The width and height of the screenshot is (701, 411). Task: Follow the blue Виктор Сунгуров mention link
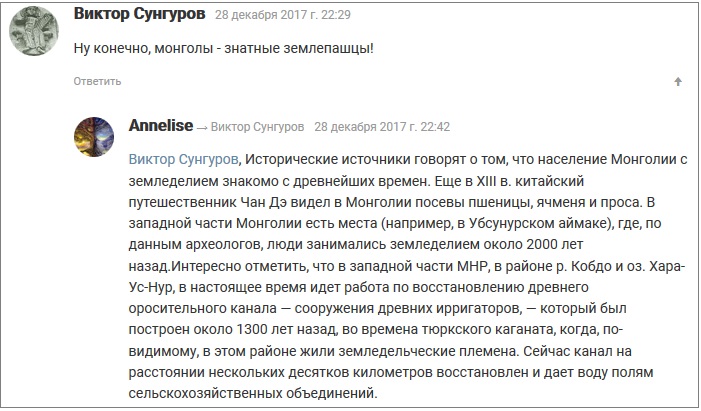pyautogui.click(x=183, y=159)
